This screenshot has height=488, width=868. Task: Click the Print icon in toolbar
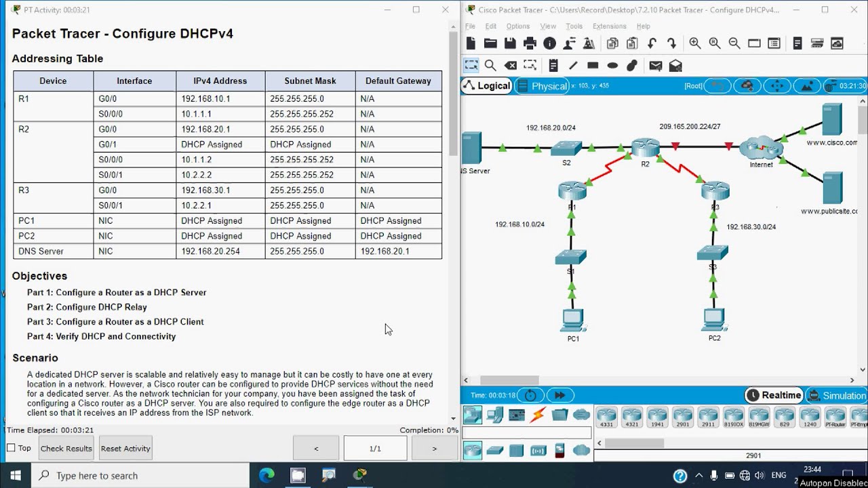pos(530,43)
